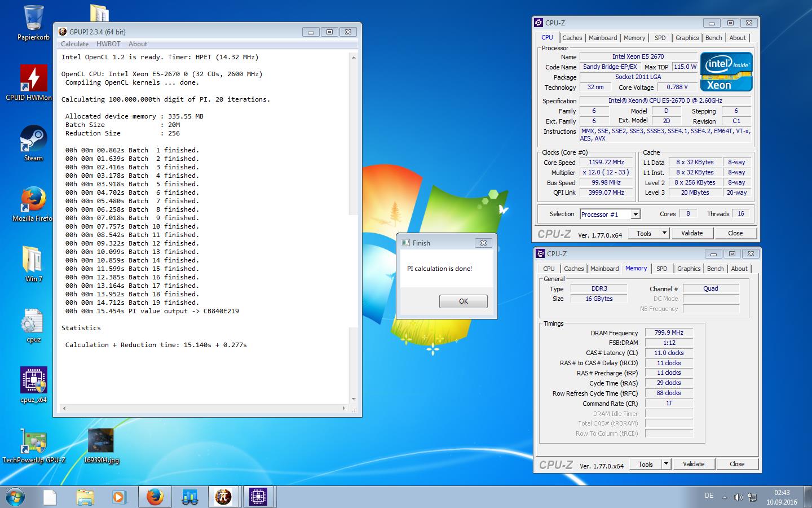Switch to SPD tab in top CPU-Z
This screenshot has height=508, width=812.
click(x=660, y=38)
